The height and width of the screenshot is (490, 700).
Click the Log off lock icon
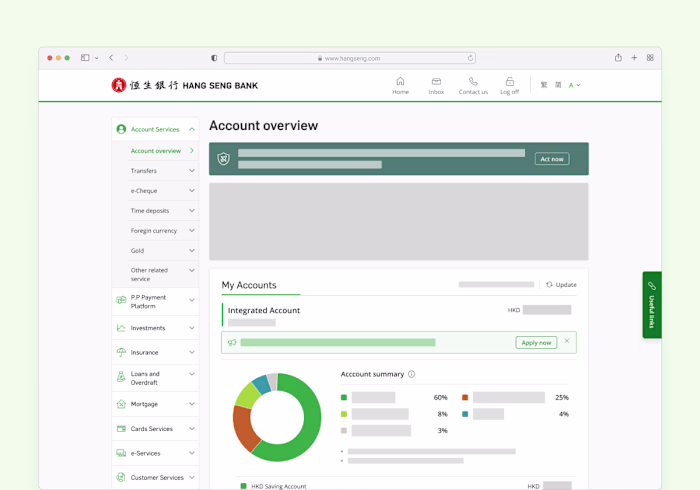[x=509, y=81]
